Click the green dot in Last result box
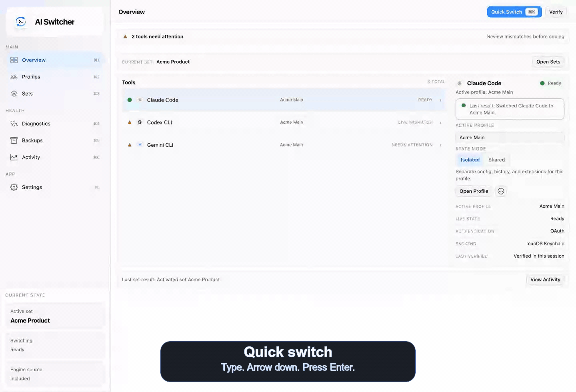This screenshot has width=576, height=392. tap(464, 106)
